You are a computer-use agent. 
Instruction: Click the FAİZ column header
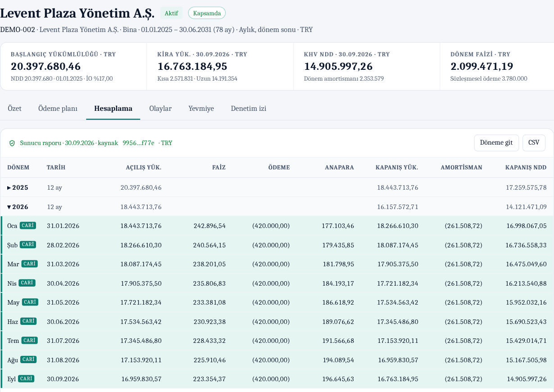[219, 168]
